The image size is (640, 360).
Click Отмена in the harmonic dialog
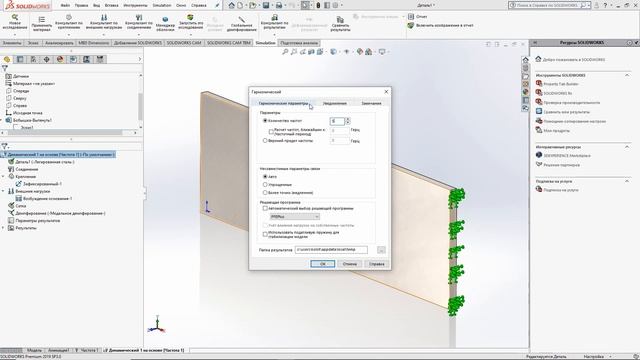(x=349, y=264)
